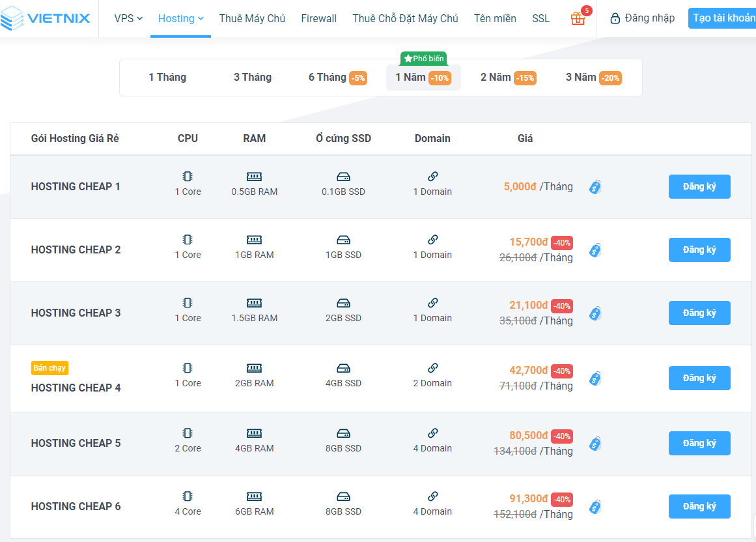Click the CPU chip icon in Hosting Cheap 2
Screen dimensions: 756x542
tap(188, 239)
